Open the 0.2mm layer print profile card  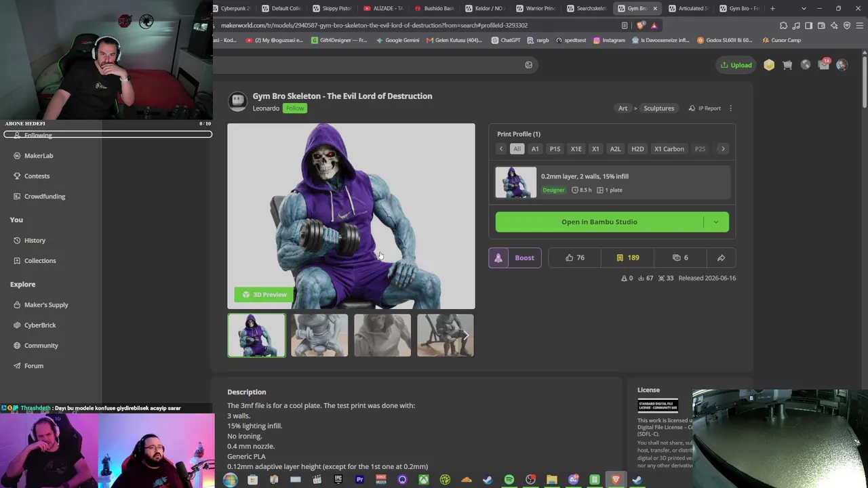612,183
